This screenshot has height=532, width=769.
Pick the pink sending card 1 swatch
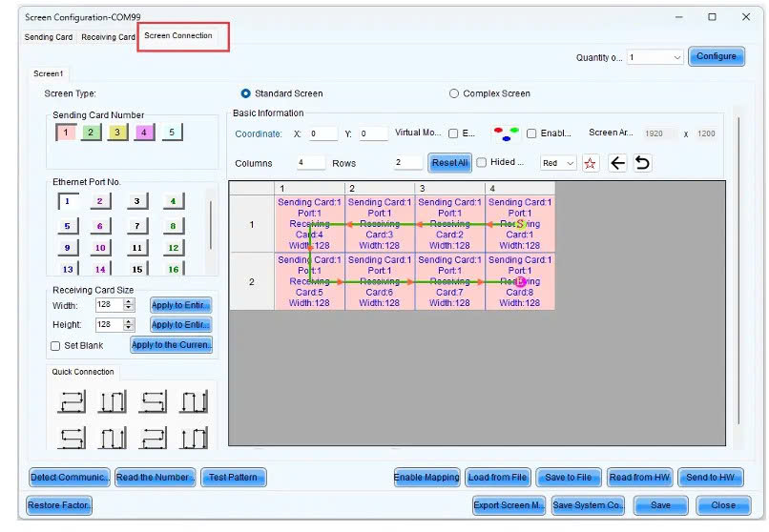click(x=66, y=133)
